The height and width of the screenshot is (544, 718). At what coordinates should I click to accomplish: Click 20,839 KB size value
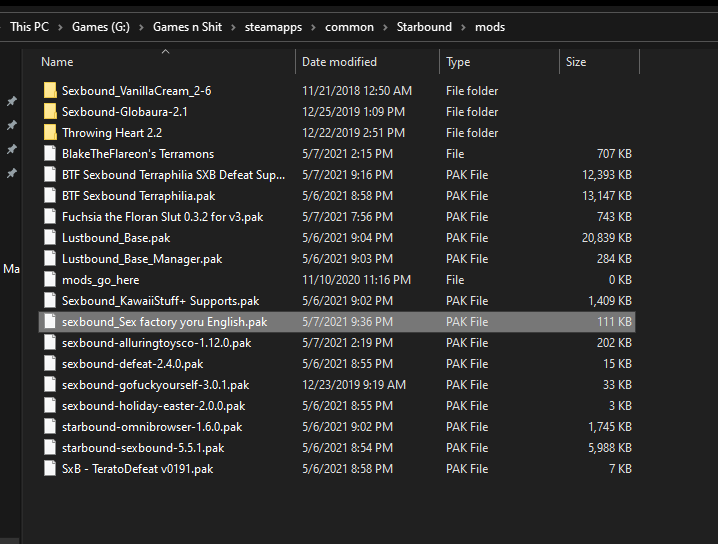click(x=607, y=238)
